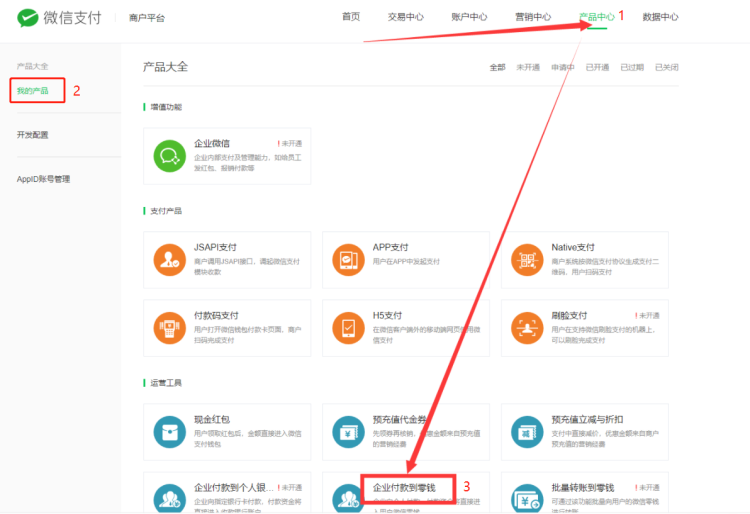Viewport: 750px width, 514px height.
Task: Click the 预充值代金券 product title
Action: [x=399, y=419]
